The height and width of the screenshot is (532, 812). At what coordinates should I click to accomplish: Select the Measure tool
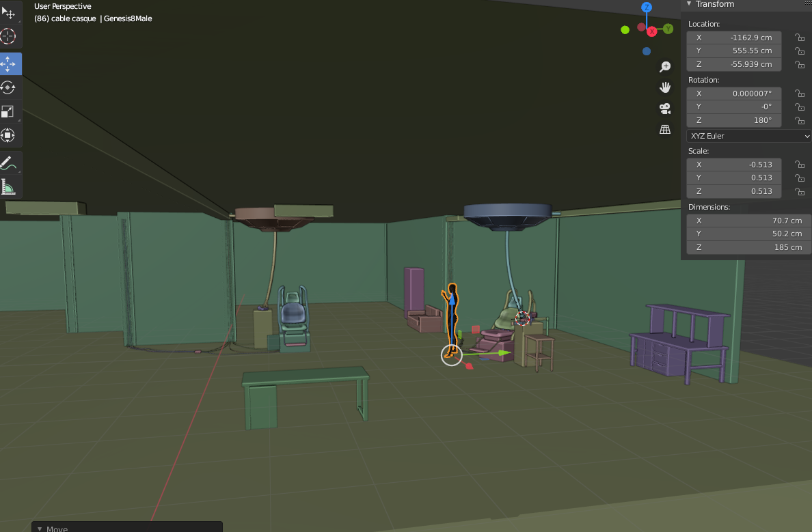click(x=8, y=186)
